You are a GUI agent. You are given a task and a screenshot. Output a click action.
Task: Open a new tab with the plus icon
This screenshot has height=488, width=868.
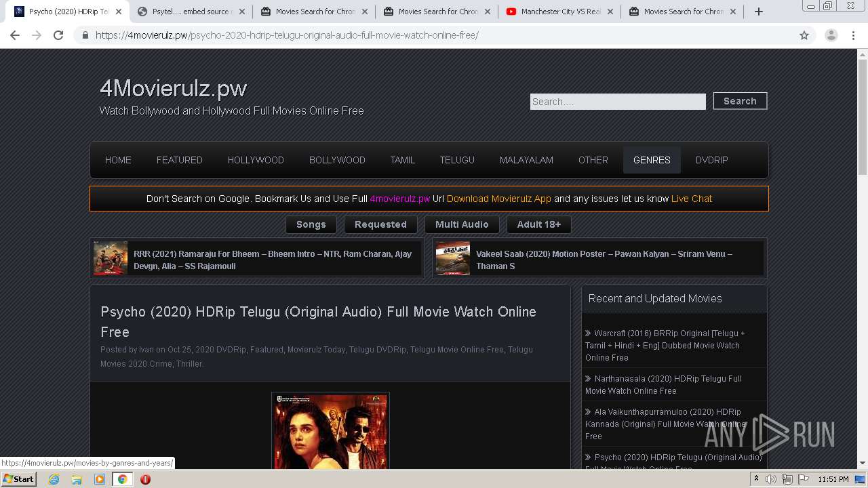tap(759, 12)
